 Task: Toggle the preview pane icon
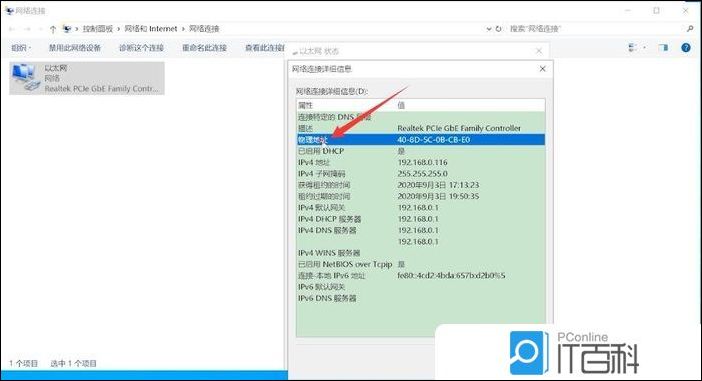point(663,47)
